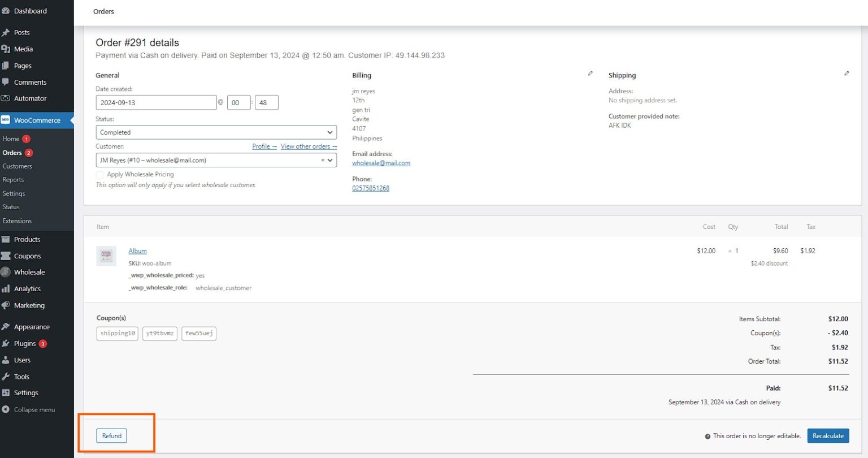The height and width of the screenshot is (458, 868).
Task: Expand the Customer selection dropdown
Action: pyautogui.click(x=329, y=160)
